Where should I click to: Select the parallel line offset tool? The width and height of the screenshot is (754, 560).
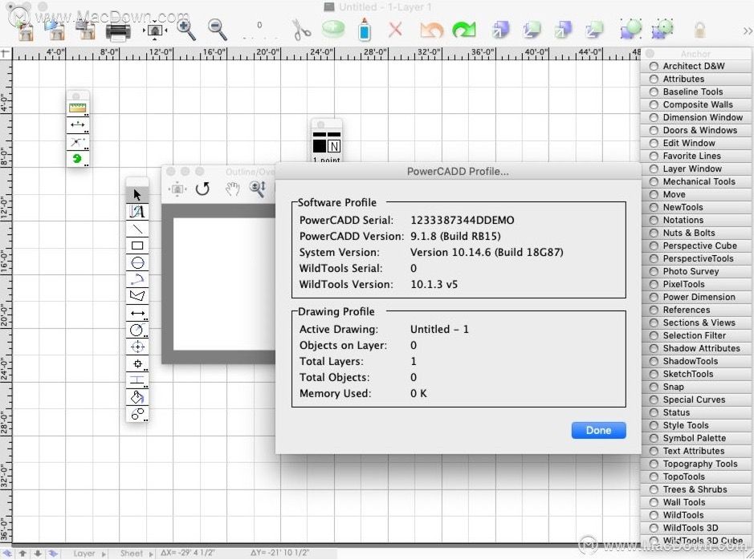137,380
